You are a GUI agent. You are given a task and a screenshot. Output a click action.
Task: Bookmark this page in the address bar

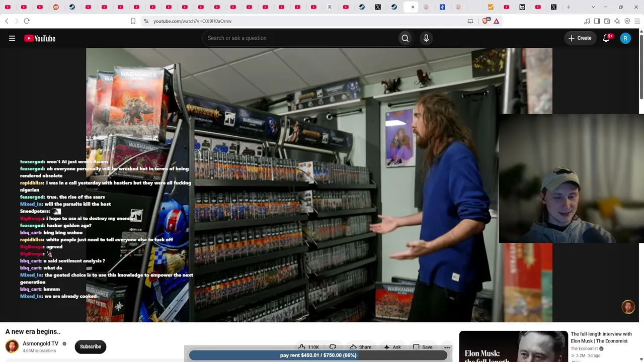pos(133,21)
